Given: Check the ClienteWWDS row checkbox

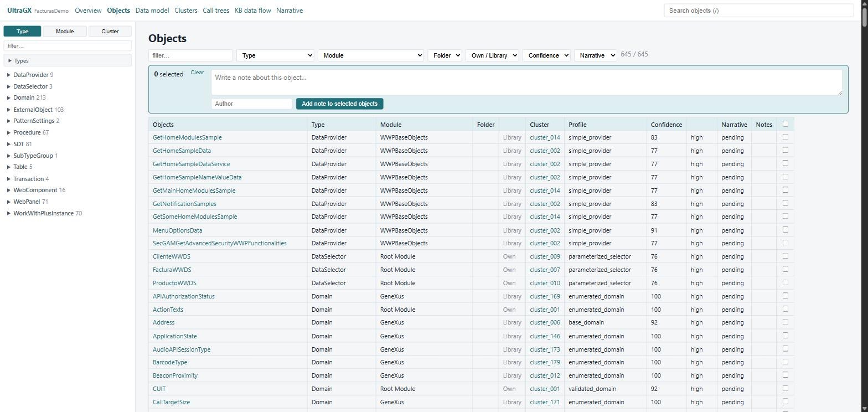Looking at the screenshot, I should tap(785, 256).
